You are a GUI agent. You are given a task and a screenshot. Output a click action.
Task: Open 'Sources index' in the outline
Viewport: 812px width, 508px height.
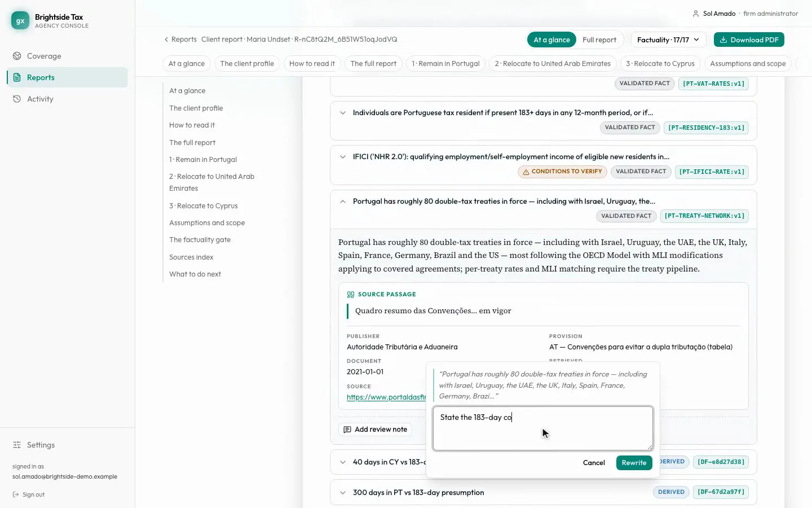tap(191, 257)
